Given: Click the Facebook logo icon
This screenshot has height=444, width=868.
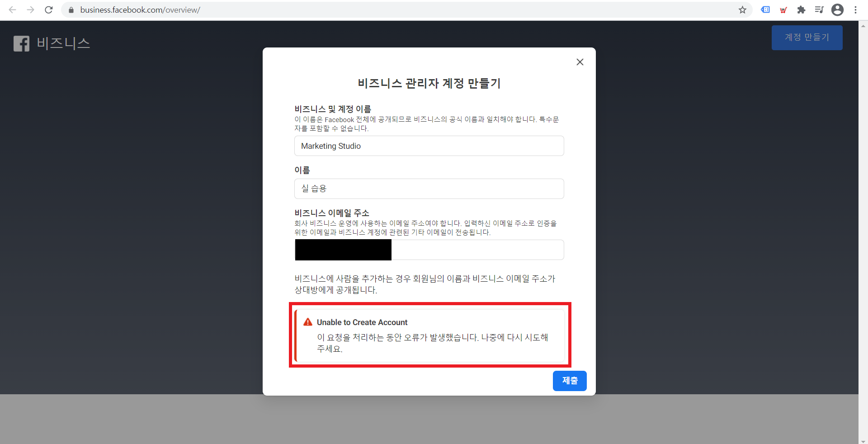Looking at the screenshot, I should click(21, 43).
